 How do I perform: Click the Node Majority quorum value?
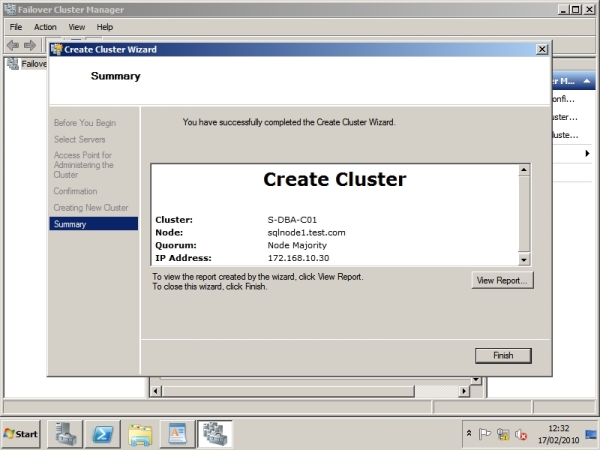(x=297, y=245)
